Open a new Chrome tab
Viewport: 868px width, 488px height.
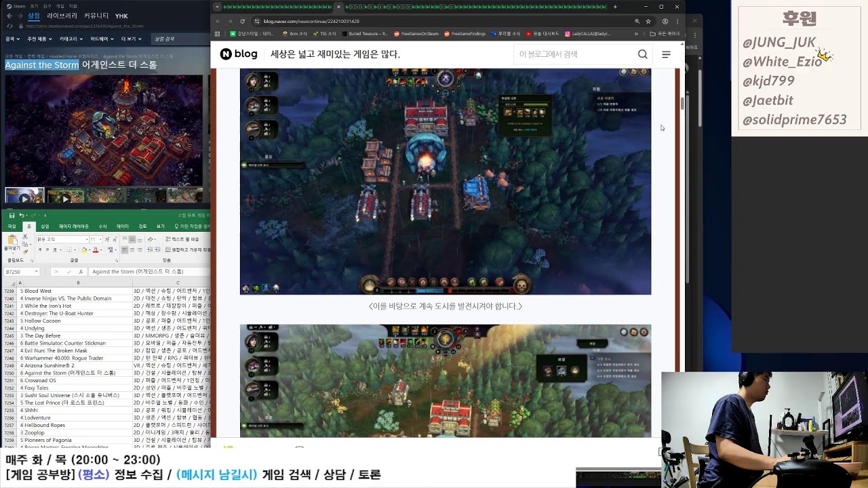[x=615, y=7]
